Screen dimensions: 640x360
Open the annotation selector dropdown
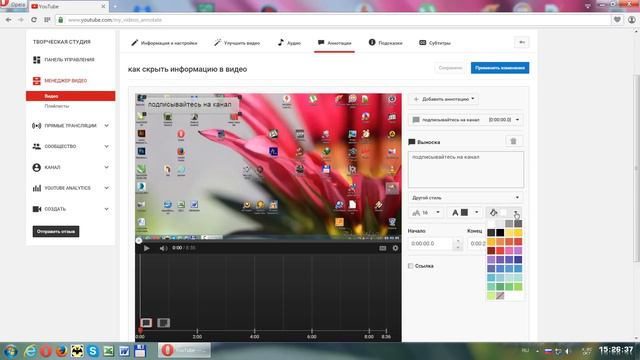tap(466, 120)
